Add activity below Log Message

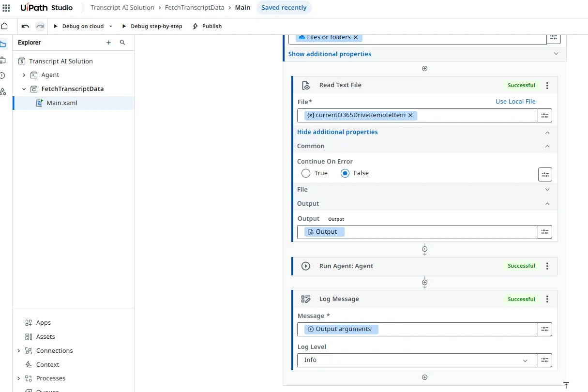pos(424,377)
